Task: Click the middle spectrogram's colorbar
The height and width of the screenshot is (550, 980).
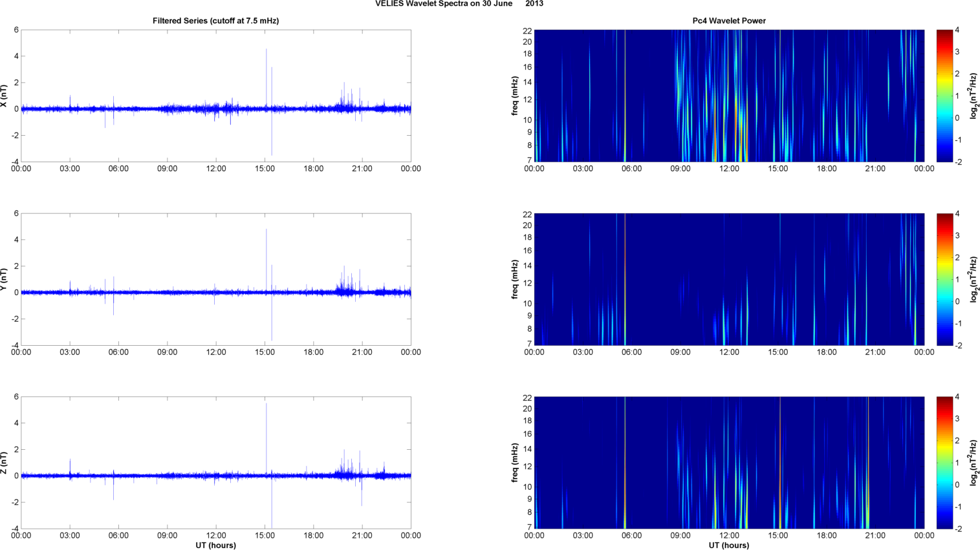Action: [944, 279]
